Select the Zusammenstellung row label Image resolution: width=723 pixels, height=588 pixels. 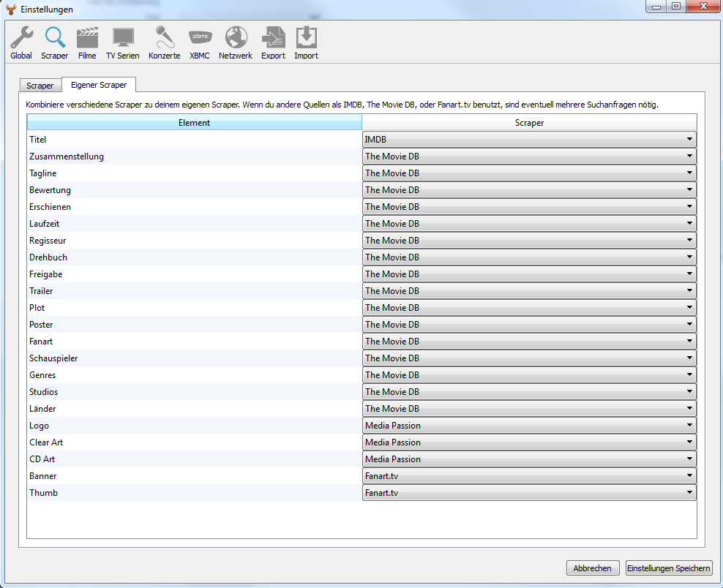pyautogui.click(x=67, y=157)
